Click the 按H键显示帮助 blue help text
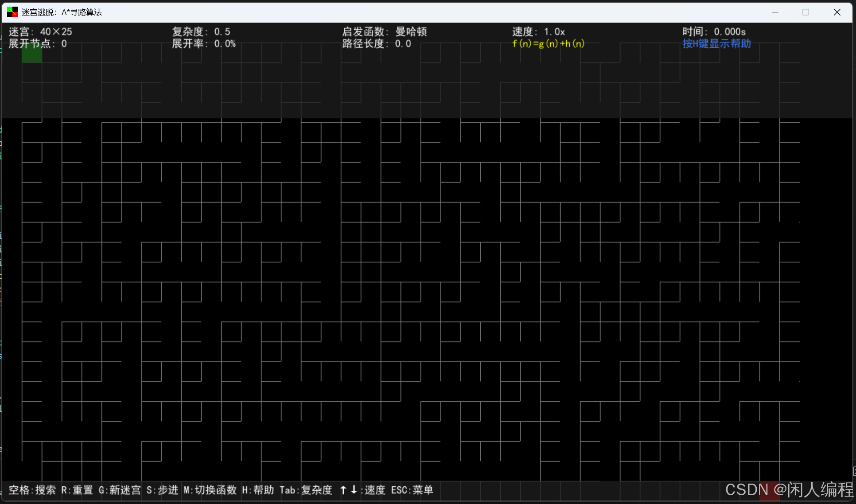This screenshot has height=504, width=856. click(716, 44)
